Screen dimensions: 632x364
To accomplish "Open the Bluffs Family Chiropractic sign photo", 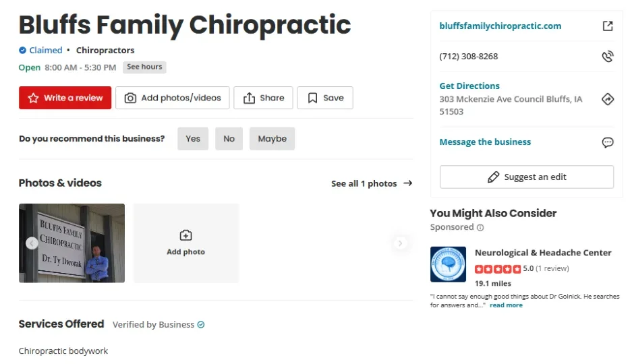I will [x=71, y=243].
